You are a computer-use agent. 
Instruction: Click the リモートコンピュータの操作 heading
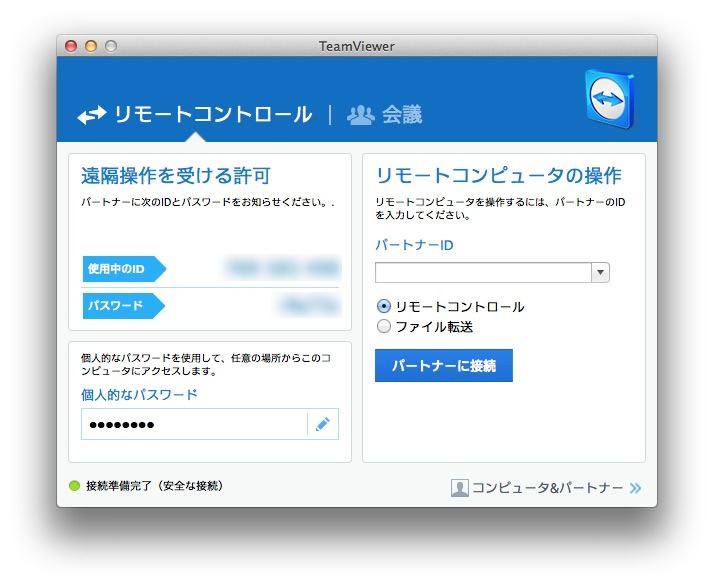coord(499,176)
